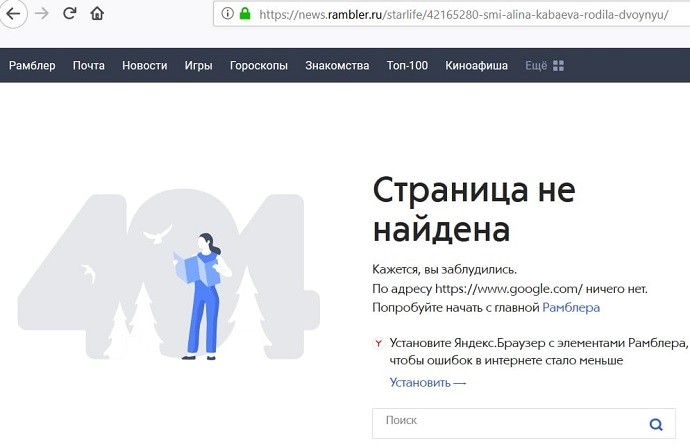Click the browser forward arrow
The width and height of the screenshot is (690, 447).
(42, 14)
